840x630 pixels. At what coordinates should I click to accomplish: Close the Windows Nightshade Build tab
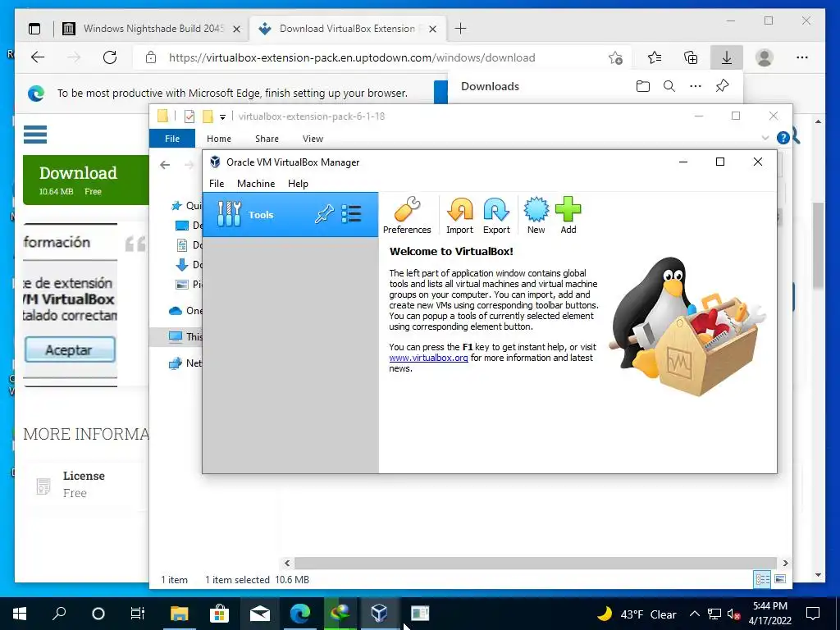[236, 29]
